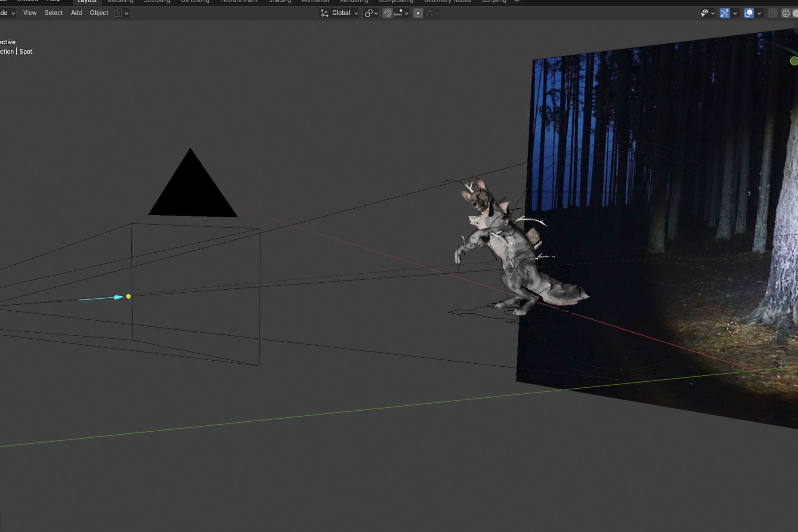Image resolution: width=798 pixels, height=532 pixels.
Task: Open the View menu
Action: click(x=30, y=13)
